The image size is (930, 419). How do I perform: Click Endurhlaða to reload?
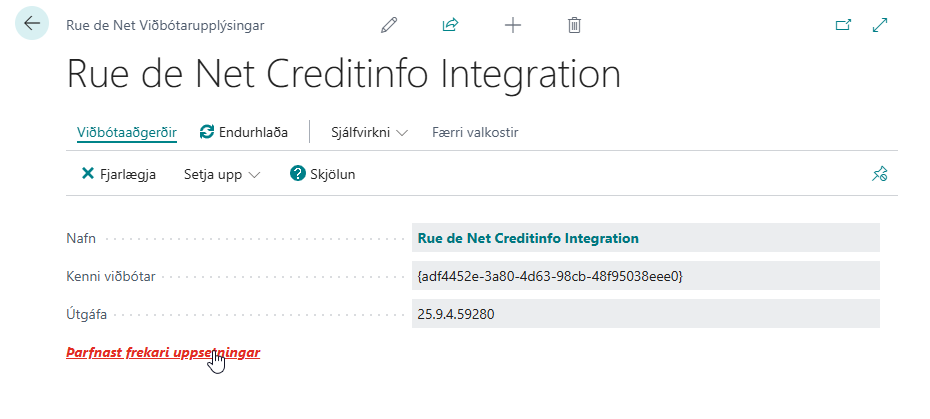(244, 132)
